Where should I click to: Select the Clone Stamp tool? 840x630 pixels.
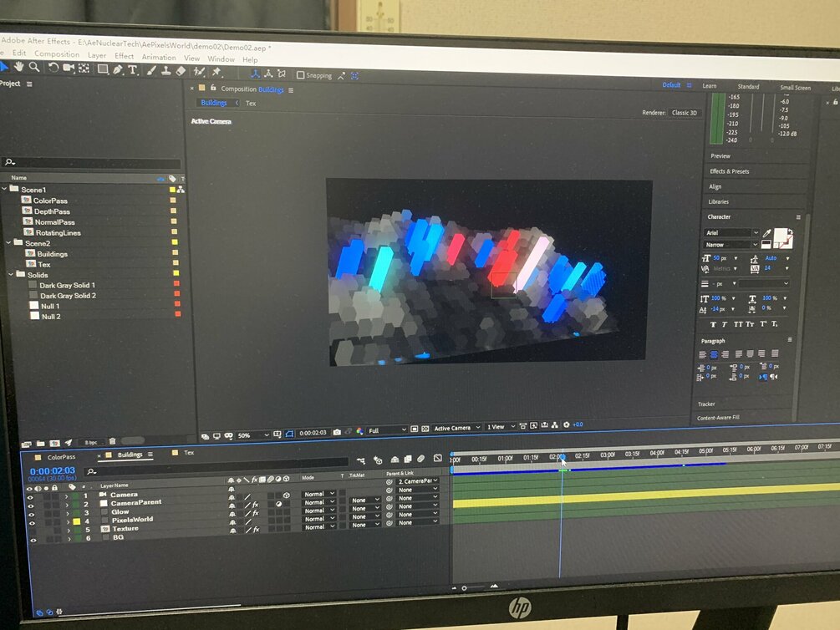166,70
